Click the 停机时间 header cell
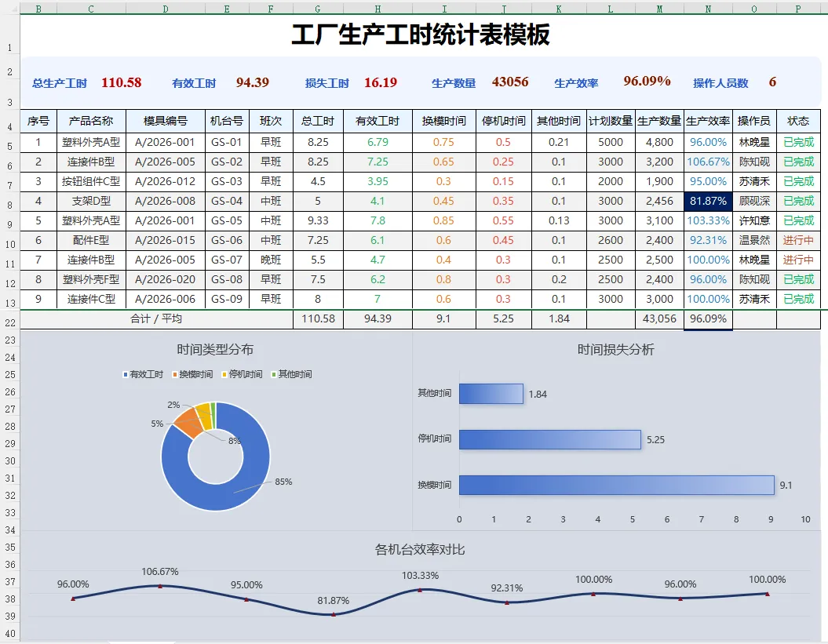This screenshot has width=828, height=644. pos(504,121)
